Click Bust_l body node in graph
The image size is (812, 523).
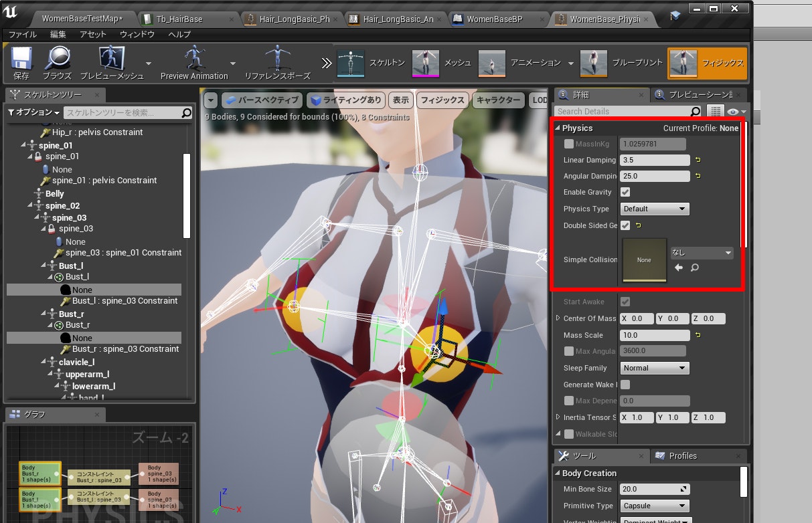(39, 499)
